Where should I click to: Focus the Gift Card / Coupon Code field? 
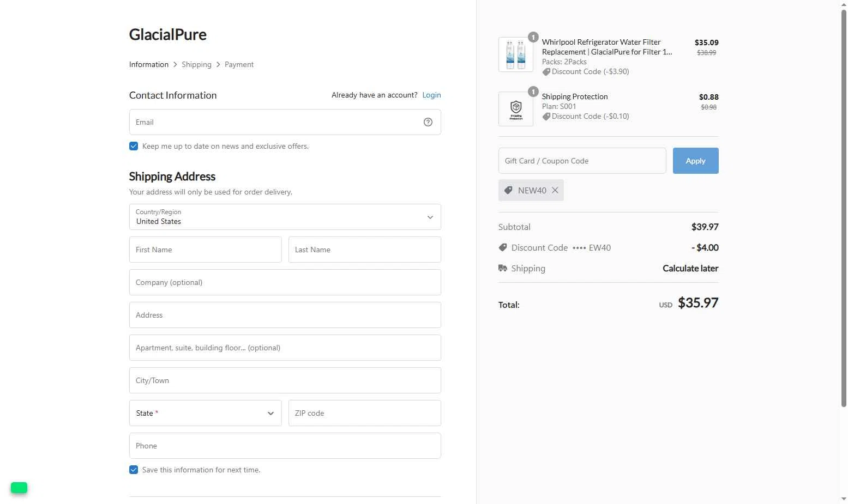pos(582,161)
